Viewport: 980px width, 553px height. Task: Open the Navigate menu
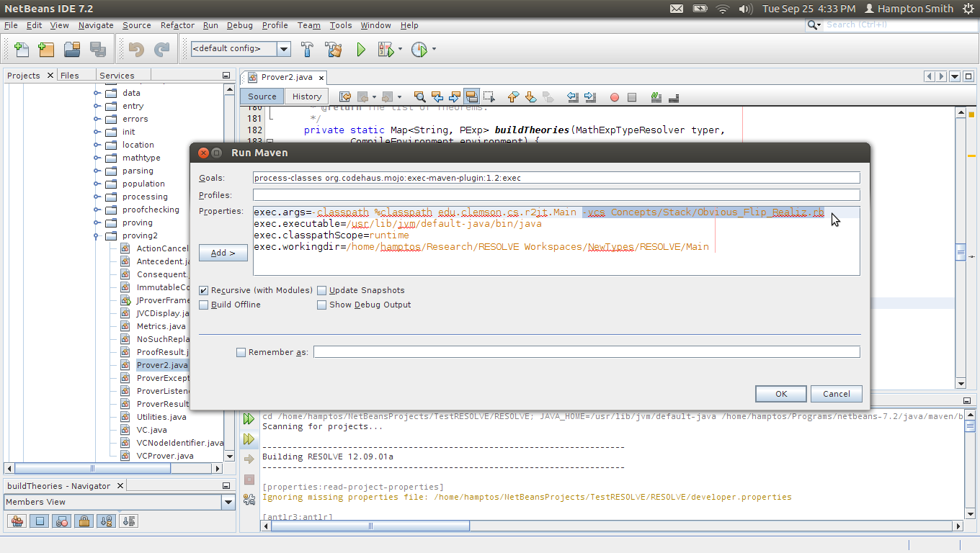96,25
